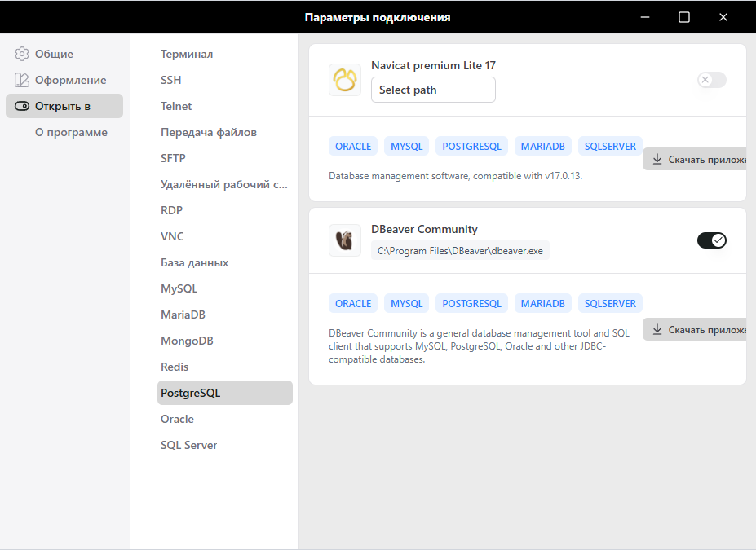Viewport: 756px width, 550px height.
Task: Click the POSTGRESQL tag under Navicat
Action: [471, 147]
